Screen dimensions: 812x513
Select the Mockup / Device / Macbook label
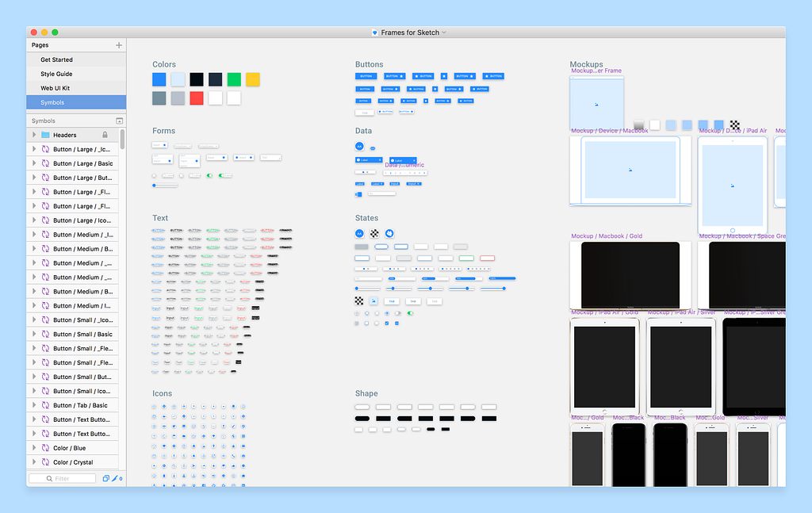click(610, 131)
